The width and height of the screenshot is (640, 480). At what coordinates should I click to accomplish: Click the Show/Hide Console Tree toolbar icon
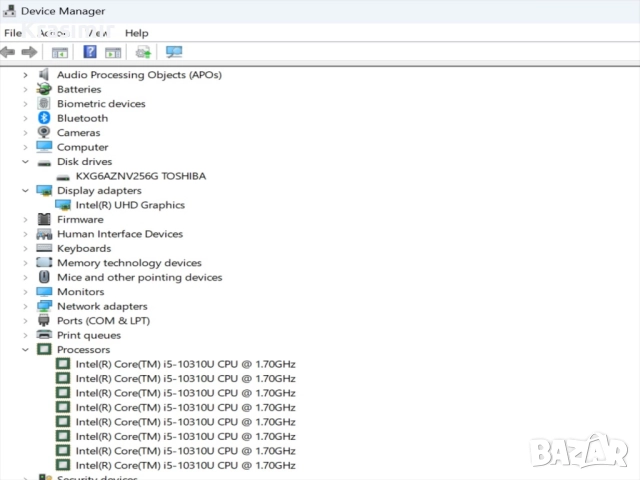(60, 52)
